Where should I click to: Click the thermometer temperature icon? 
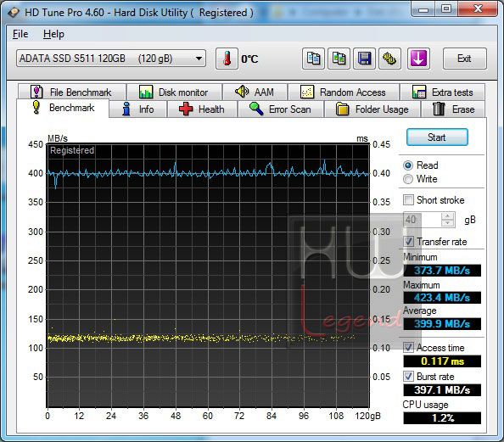(x=227, y=59)
